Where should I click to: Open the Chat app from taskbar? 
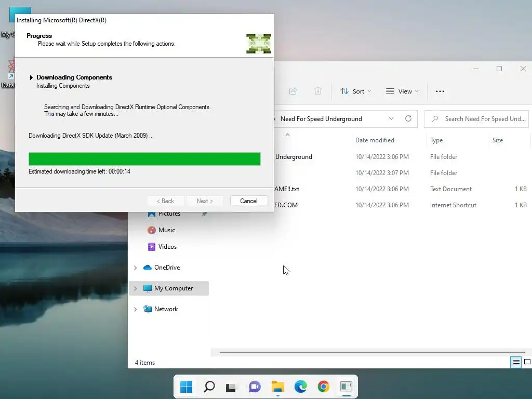coord(255,387)
